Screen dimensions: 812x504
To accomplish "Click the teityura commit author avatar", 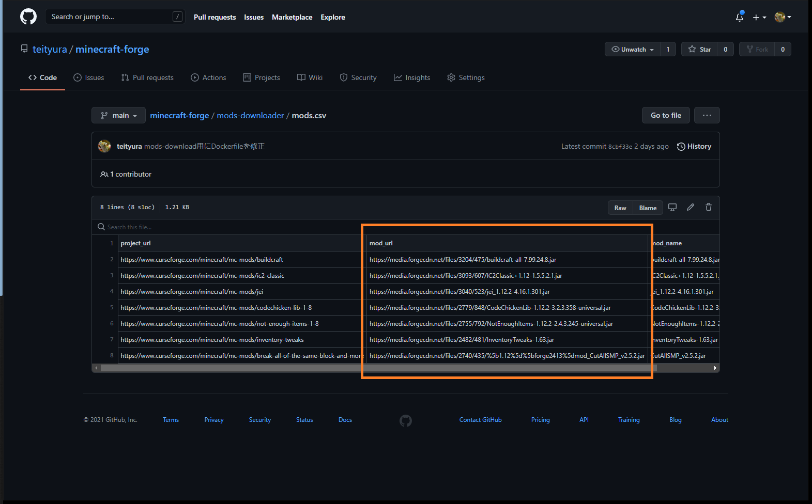I will click(104, 146).
